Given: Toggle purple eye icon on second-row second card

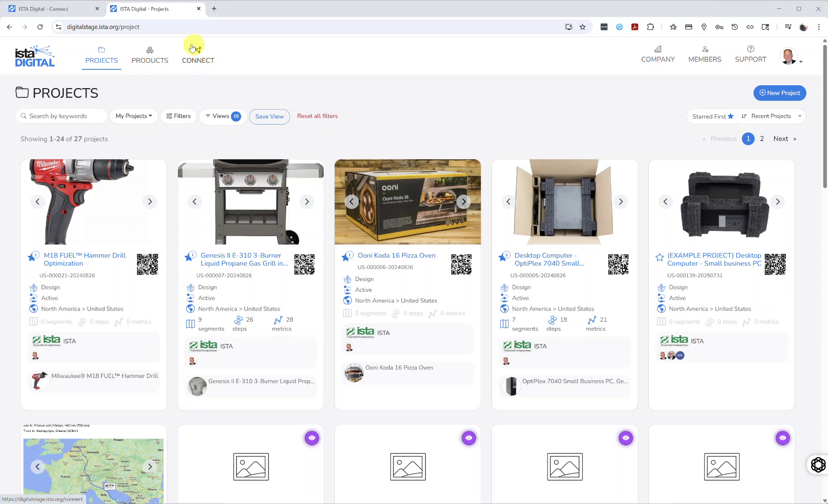Looking at the screenshot, I should coord(312,438).
